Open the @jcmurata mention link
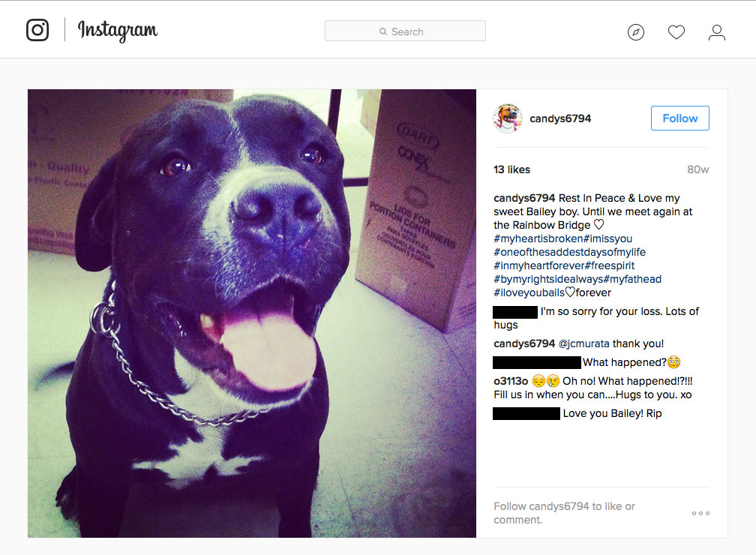This screenshot has width=756, height=555. 583,343
